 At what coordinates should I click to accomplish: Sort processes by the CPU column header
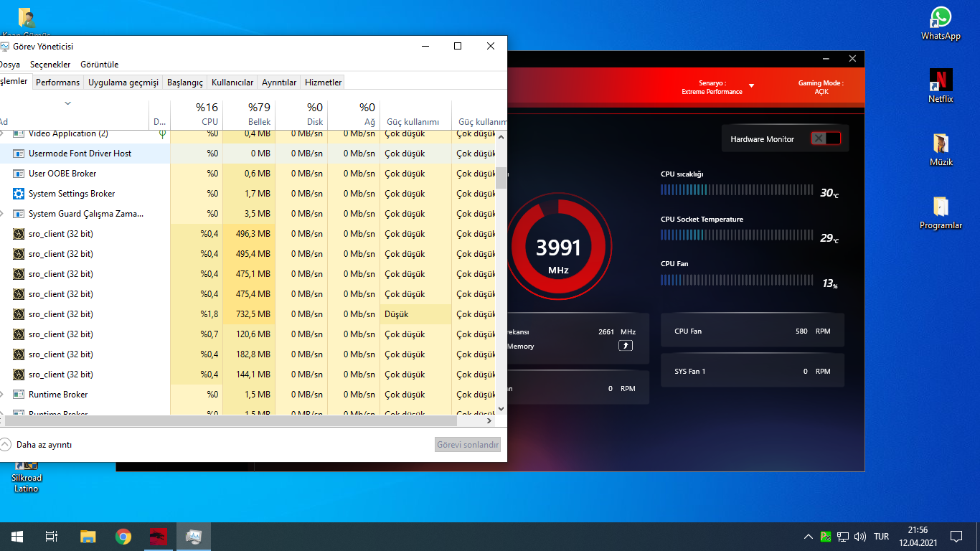pos(197,115)
